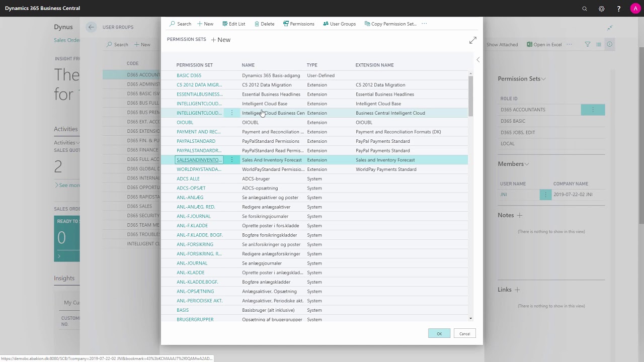This screenshot has width=644, height=362.
Task: Click the BRUGERGRUPPER permission set
Action: (x=195, y=320)
